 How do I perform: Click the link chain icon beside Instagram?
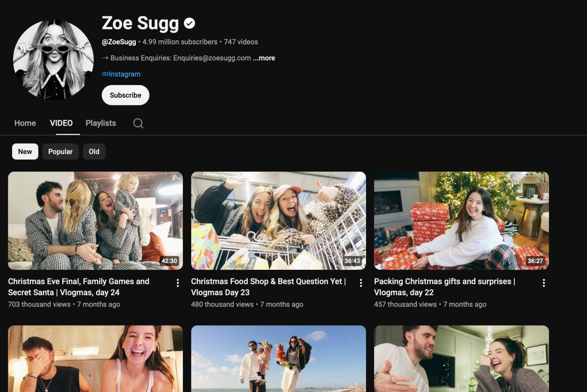[x=105, y=74]
